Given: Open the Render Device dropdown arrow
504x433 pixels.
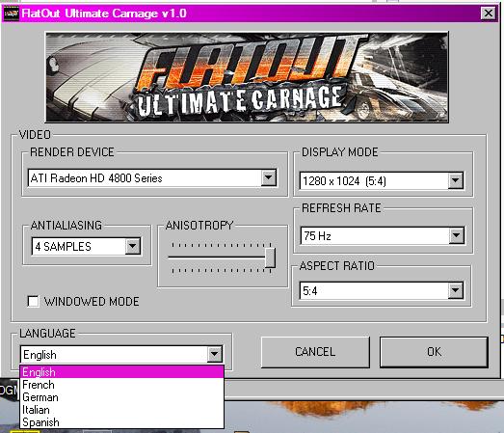Looking at the screenshot, I should pyautogui.click(x=269, y=177).
